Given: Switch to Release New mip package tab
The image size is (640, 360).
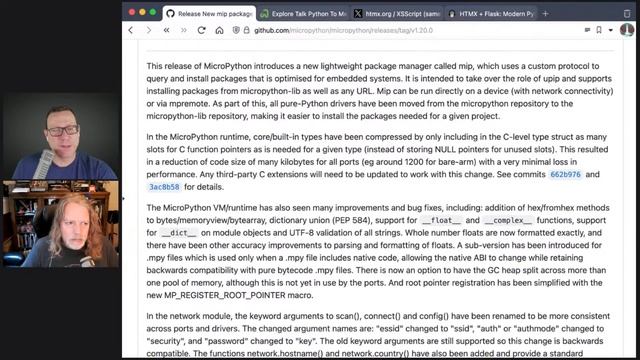Looking at the screenshot, I should 210,14.
